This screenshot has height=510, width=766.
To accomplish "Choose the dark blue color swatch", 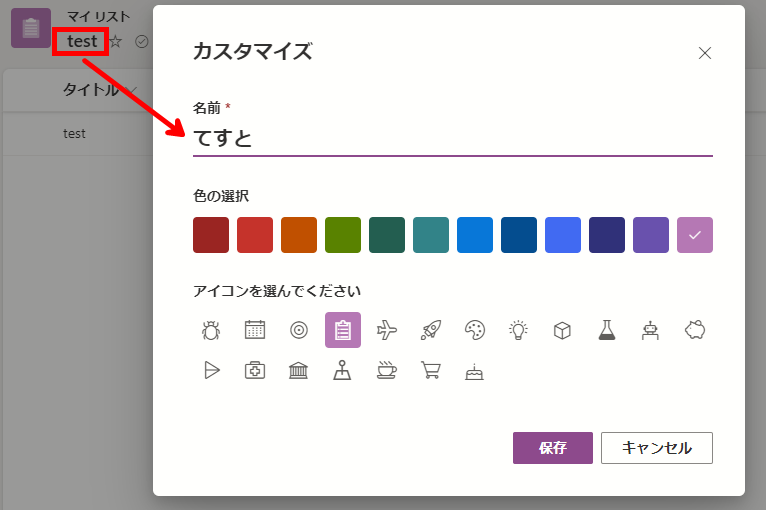I will pos(519,235).
